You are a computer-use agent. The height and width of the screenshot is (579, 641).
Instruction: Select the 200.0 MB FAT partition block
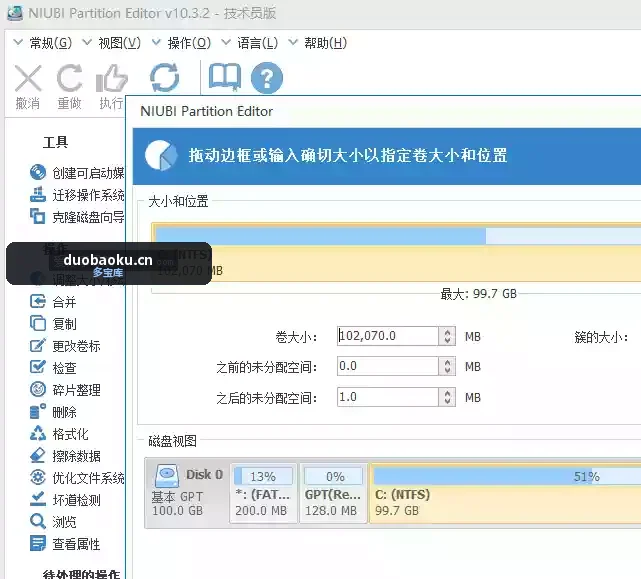point(263,493)
